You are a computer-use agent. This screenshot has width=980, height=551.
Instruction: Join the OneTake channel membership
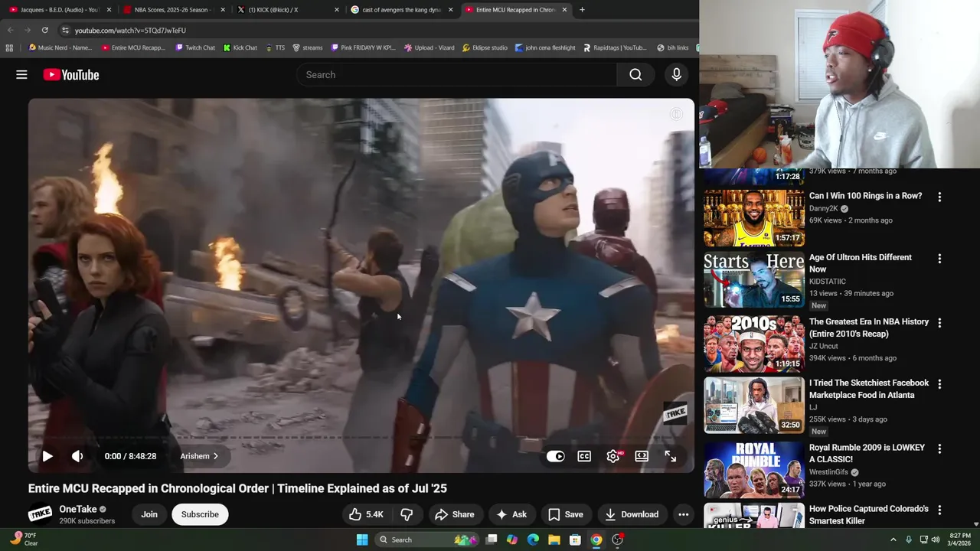[149, 514]
